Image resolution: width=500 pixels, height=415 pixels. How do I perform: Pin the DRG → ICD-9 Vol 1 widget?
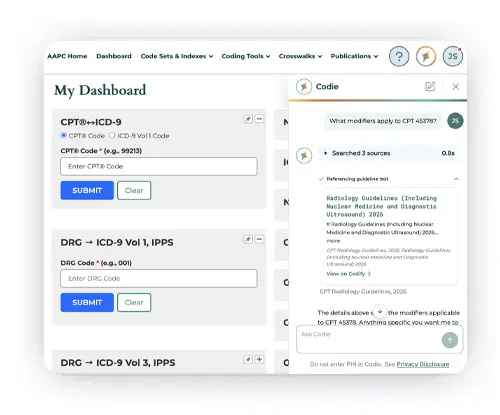click(x=248, y=239)
